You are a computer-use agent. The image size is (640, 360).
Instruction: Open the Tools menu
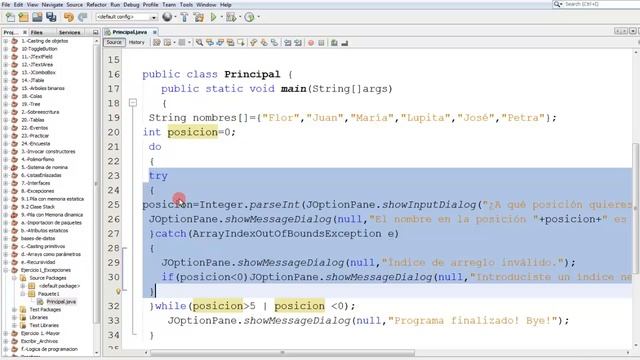pos(186,5)
